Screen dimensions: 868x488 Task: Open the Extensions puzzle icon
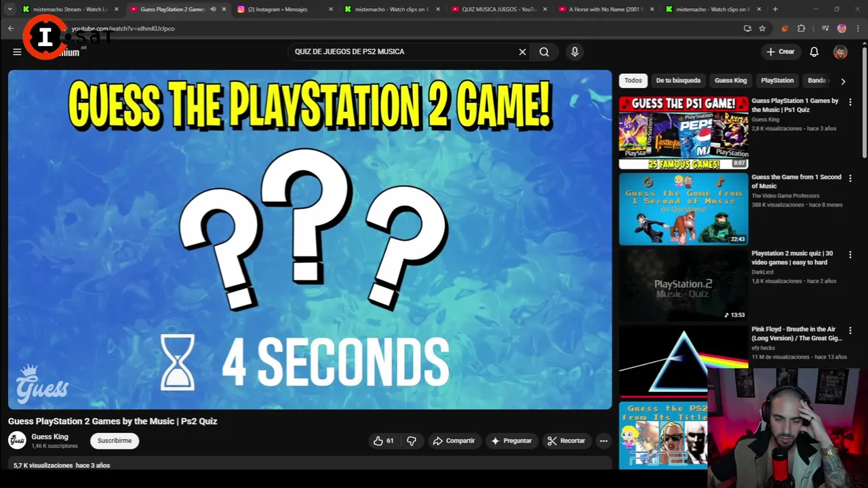tap(802, 28)
